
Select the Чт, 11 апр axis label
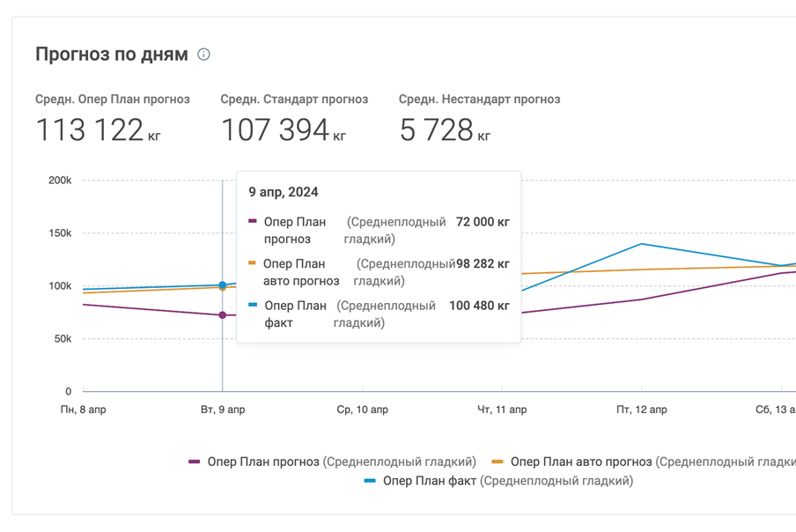pyautogui.click(x=502, y=410)
